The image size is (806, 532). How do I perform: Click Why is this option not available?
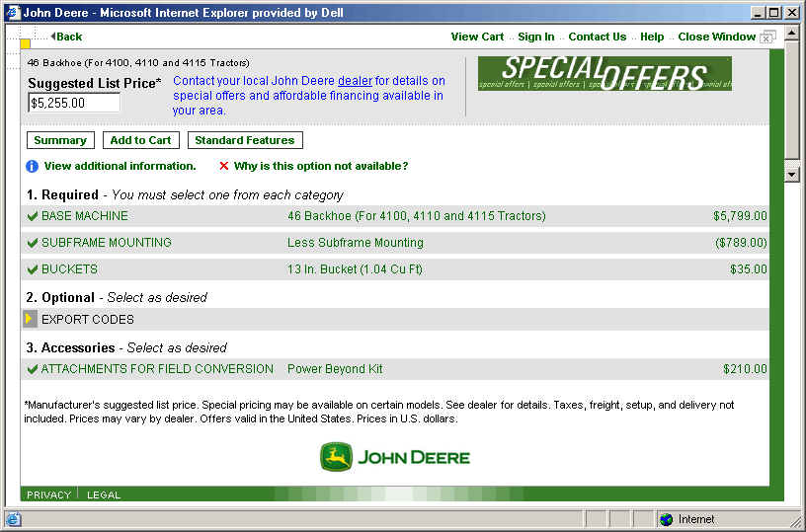coord(321,166)
